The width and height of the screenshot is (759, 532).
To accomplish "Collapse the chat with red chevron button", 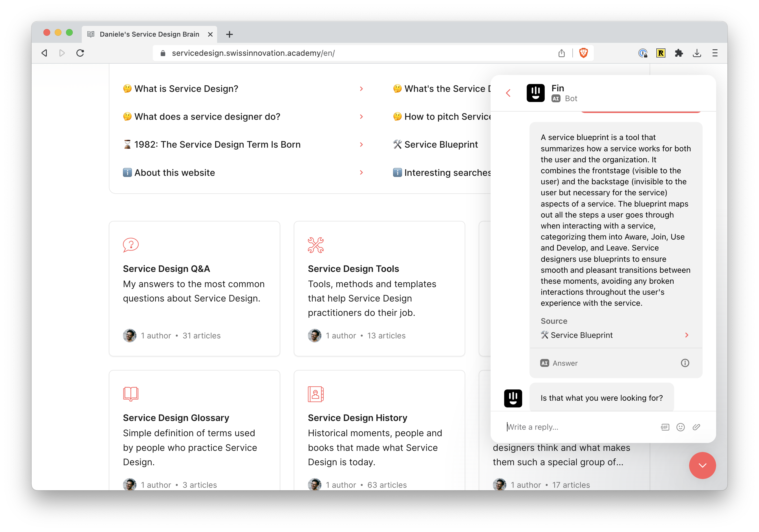I will click(x=702, y=465).
